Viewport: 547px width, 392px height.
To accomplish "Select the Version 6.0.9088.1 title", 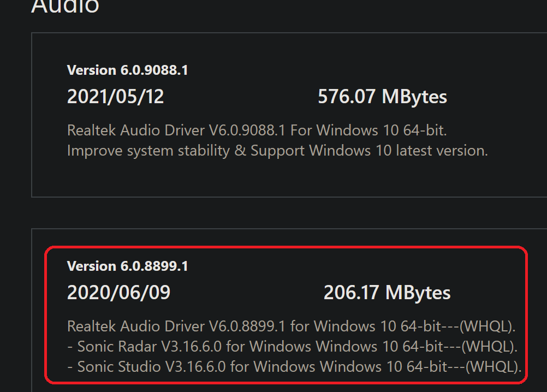I will (127, 70).
